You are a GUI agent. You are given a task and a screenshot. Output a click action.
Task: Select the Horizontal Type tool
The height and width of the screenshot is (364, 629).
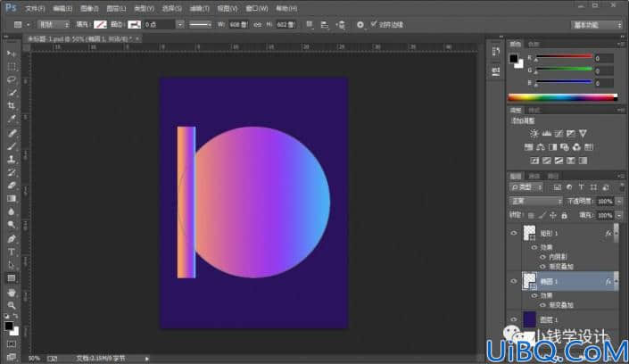tap(12, 252)
